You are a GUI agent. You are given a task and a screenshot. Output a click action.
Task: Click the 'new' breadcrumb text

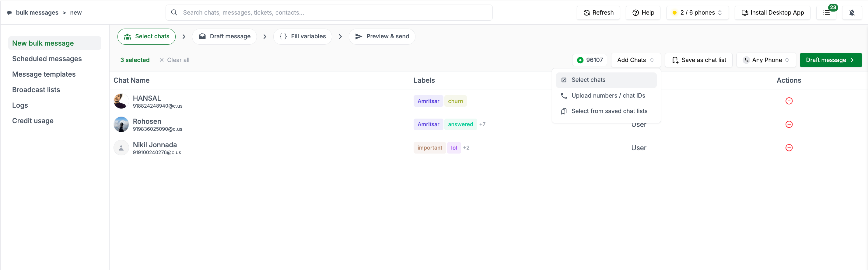pyautogui.click(x=76, y=13)
